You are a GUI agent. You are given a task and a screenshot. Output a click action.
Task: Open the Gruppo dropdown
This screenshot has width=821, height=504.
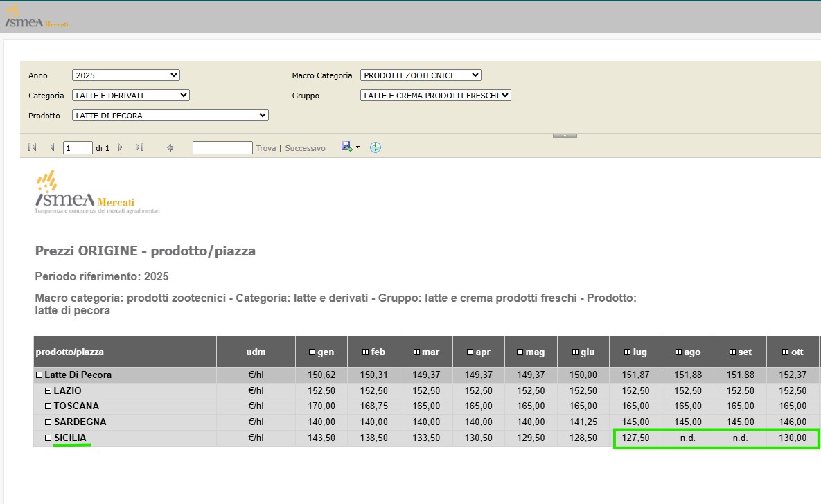point(435,96)
